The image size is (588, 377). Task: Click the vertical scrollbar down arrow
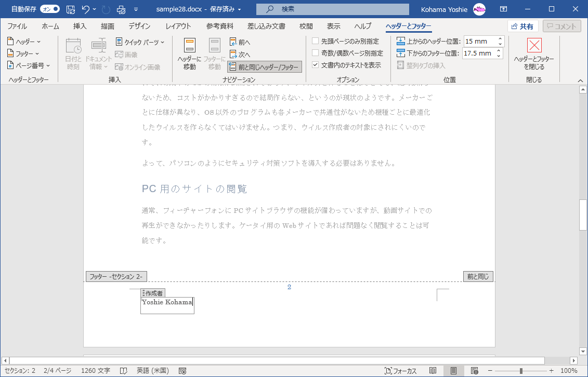point(583,351)
